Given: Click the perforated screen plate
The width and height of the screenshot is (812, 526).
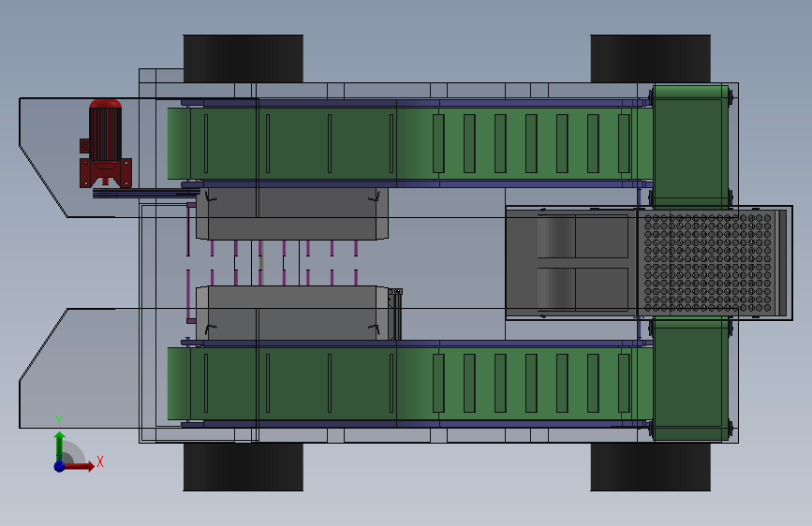Looking at the screenshot, I should pos(707,263).
